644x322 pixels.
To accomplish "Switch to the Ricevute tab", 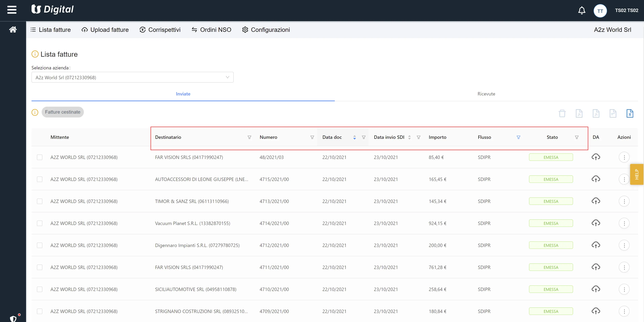I will click(x=486, y=94).
